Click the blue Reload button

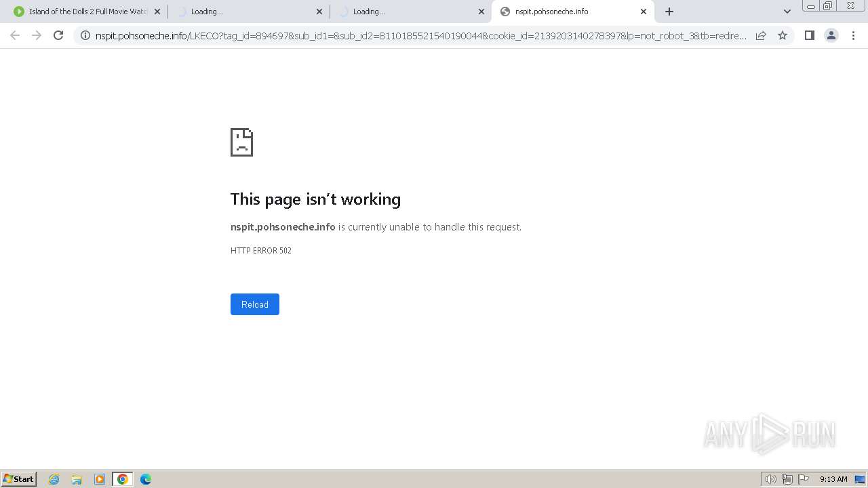255,304
